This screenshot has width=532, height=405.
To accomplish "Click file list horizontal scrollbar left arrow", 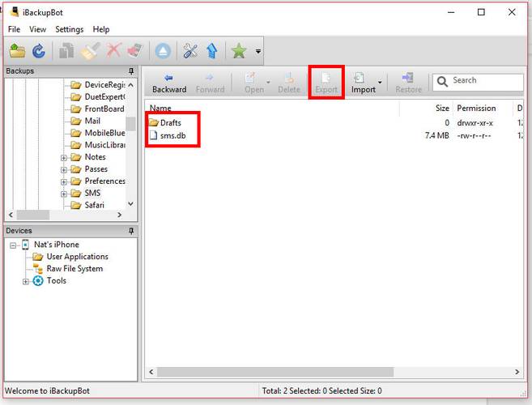I will pos(151,372).
